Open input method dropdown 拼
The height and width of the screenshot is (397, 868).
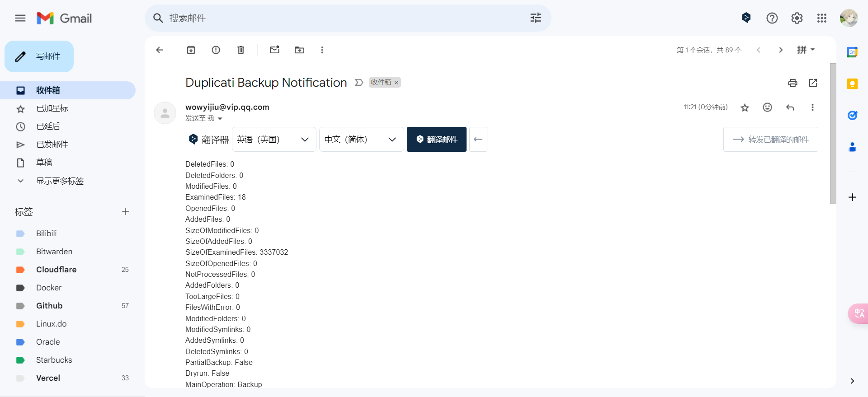point(806,50)
